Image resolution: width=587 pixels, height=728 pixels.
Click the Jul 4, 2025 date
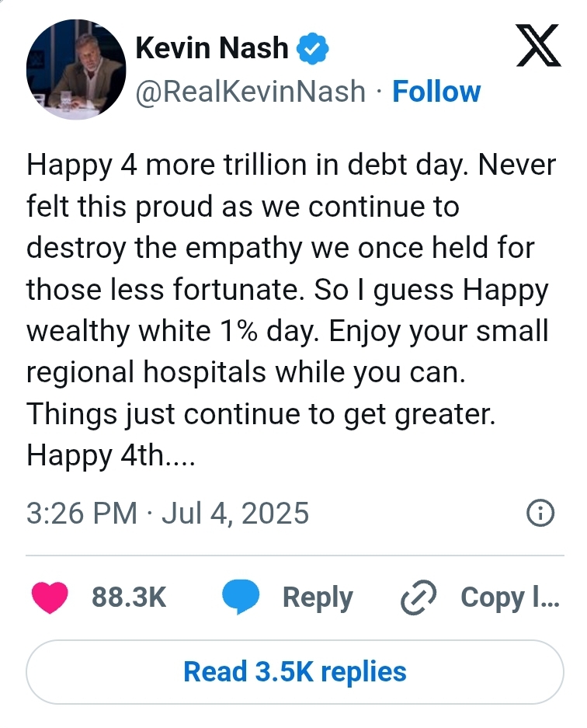235,514
